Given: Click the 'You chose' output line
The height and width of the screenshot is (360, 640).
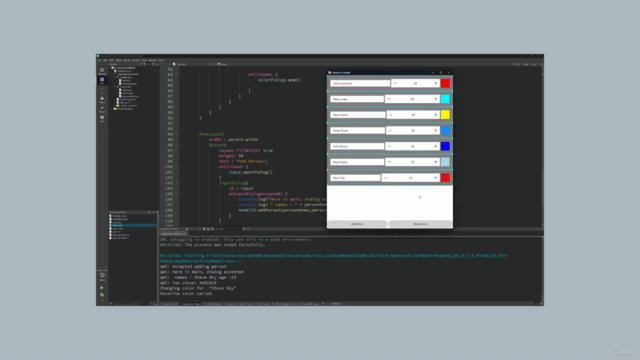Looking at the screenshot, I should click(x=188, y=283).
